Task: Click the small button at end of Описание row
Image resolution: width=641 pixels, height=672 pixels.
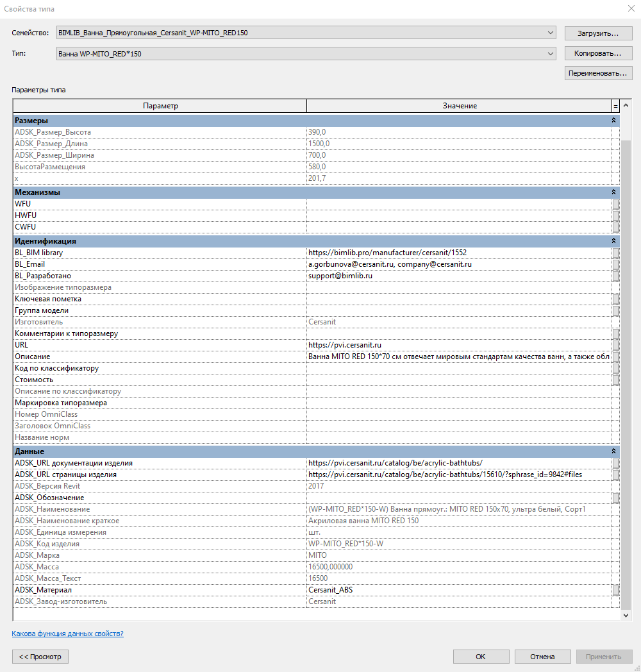Action: point(615,357)
